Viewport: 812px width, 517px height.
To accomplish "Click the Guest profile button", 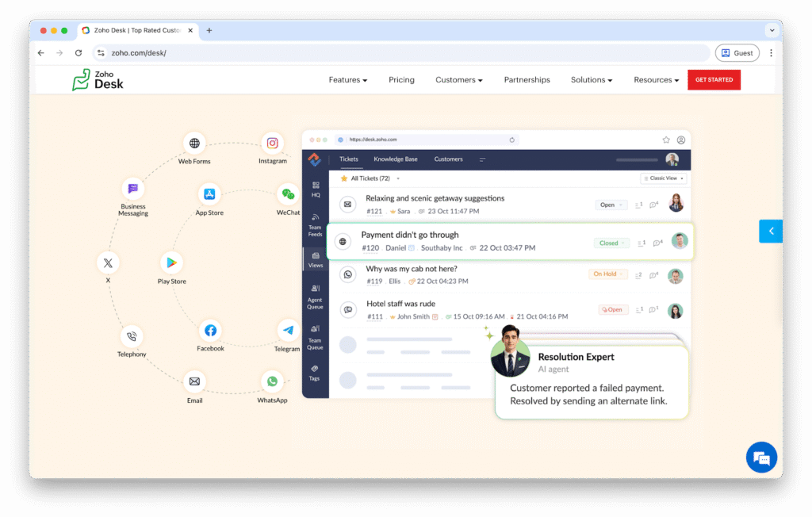I will click(737, 53).
